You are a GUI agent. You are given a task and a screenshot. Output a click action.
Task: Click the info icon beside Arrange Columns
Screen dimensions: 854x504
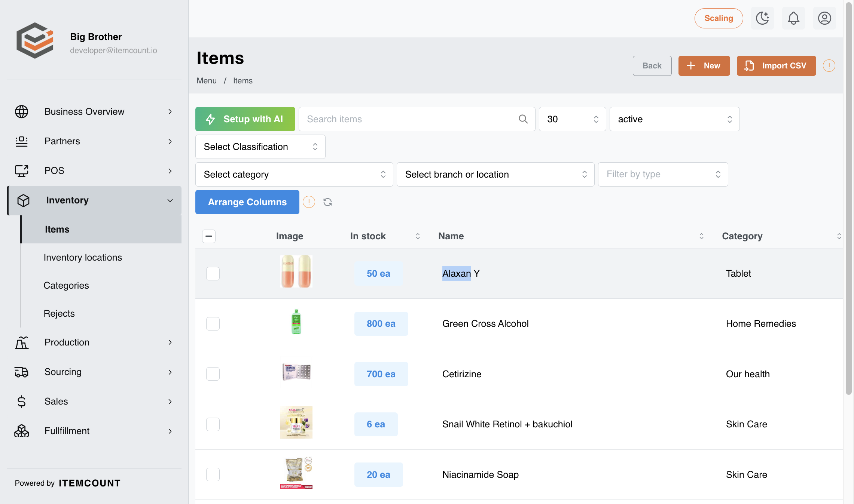tap(309, 202)
